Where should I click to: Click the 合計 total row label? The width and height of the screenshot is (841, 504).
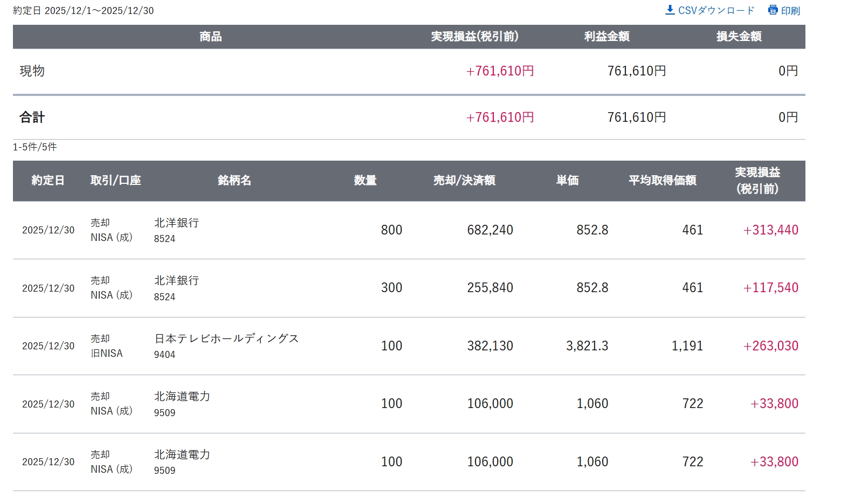[x=32, y=118]
